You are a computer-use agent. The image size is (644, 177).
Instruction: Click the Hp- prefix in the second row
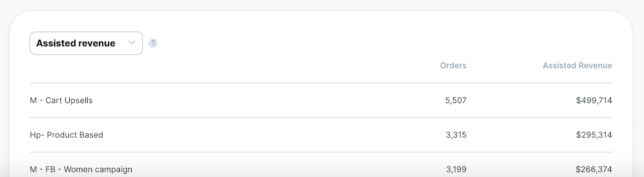37,135
